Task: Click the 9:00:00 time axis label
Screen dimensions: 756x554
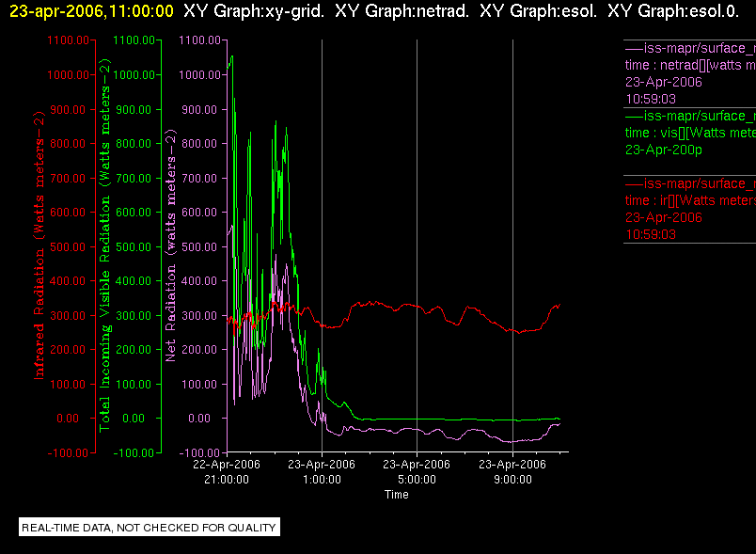Action: coord(513,480)
